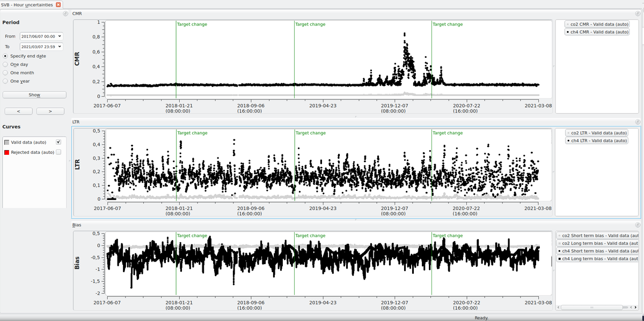Click the red swatch next to Rejected data
The width and height of the screenshot is (644, 321).
point(7,152)
